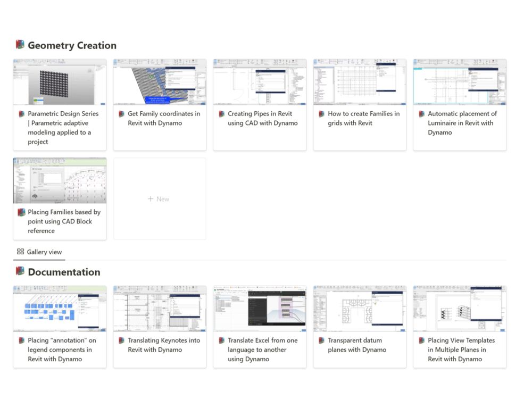Open How to create Families in grids page
The height and width of the screenshot is (399, 532).
coord(363,118)
